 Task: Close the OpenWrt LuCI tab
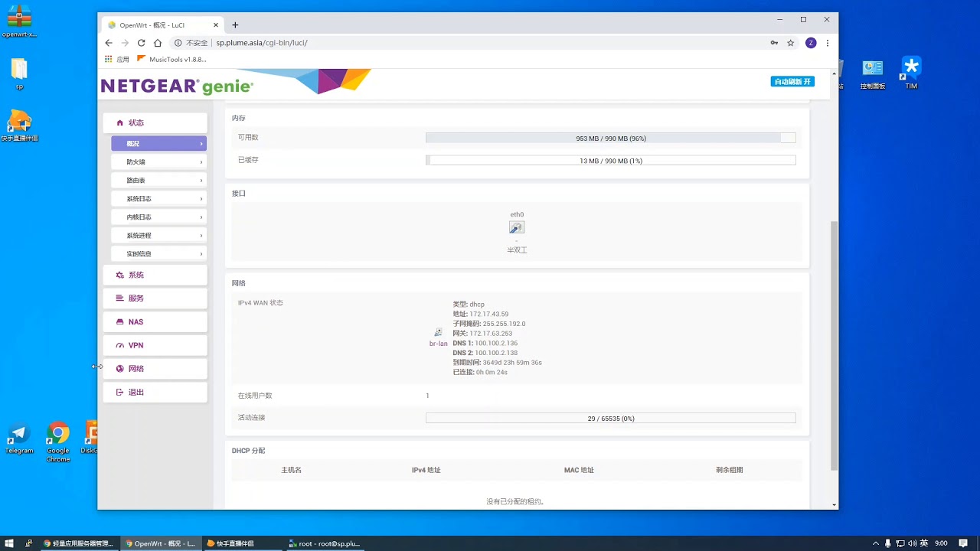pos(216,25)
